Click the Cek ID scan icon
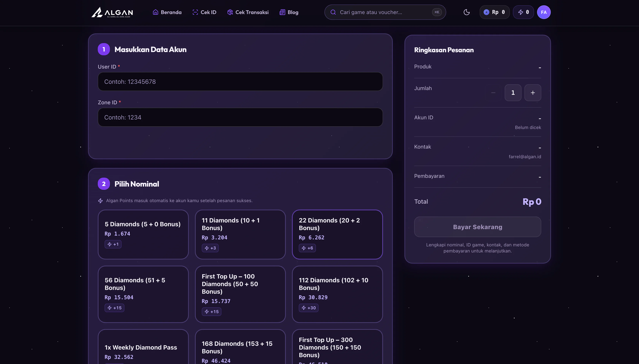Viewport: 639px width, 364px height. [195, 12]
